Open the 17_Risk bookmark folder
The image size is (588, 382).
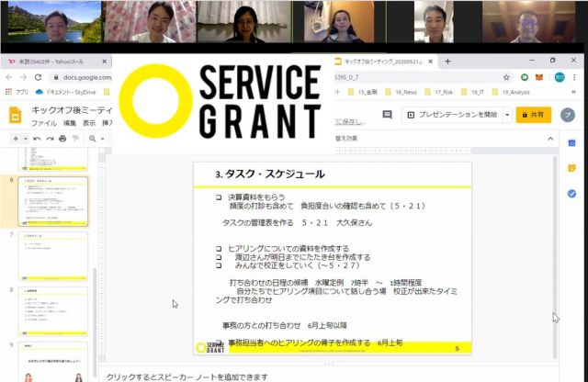pyautogui.click(x=440, y=92)
